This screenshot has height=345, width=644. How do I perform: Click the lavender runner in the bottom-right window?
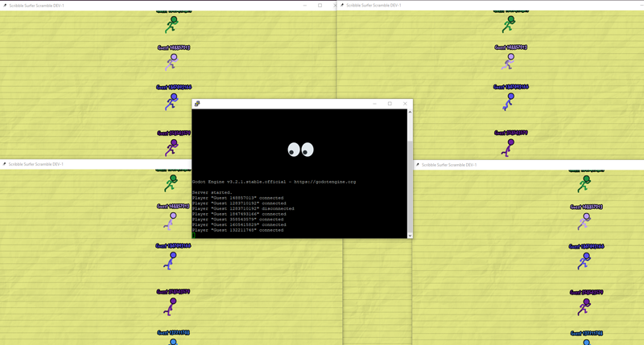584,220
